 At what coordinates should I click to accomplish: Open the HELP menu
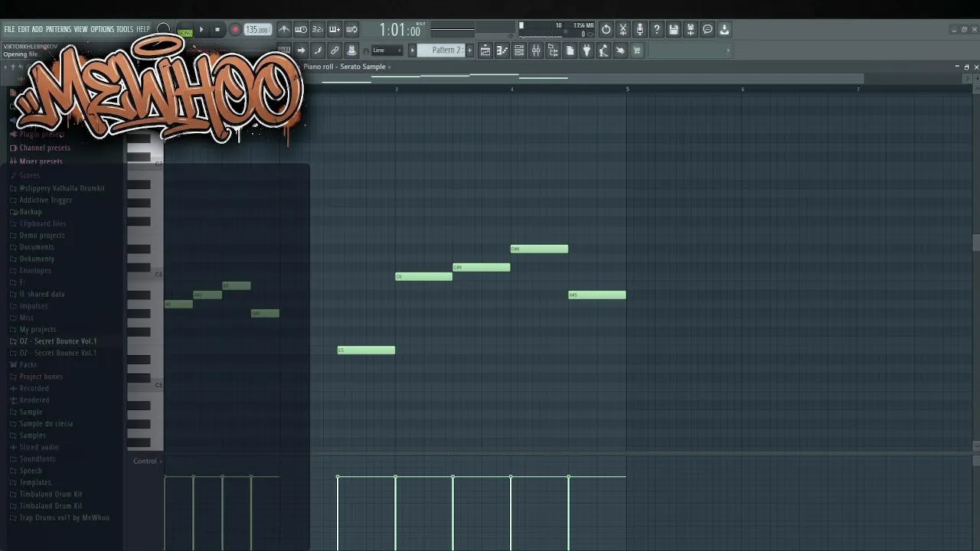point(143,30)
